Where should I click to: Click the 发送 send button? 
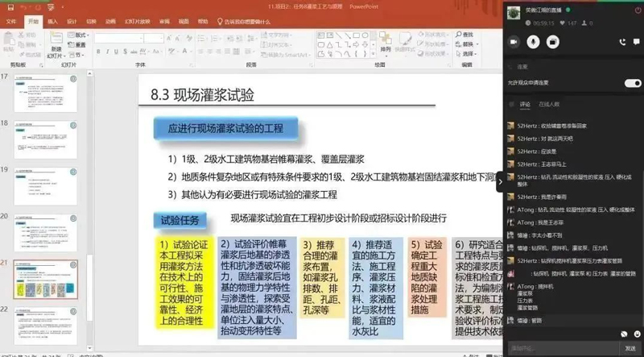click(630, 347)
